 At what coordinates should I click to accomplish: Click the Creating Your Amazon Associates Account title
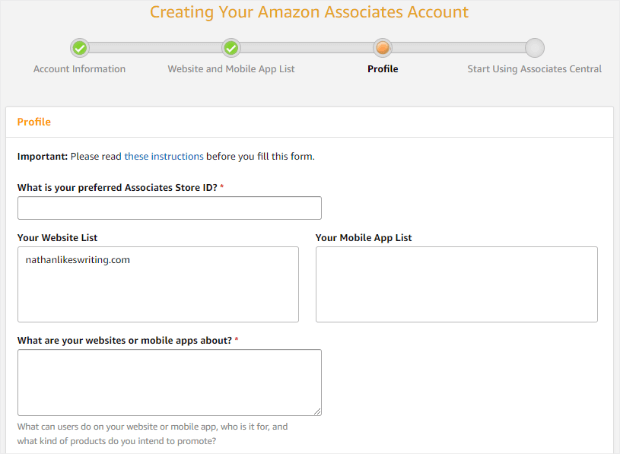point(309,12)
